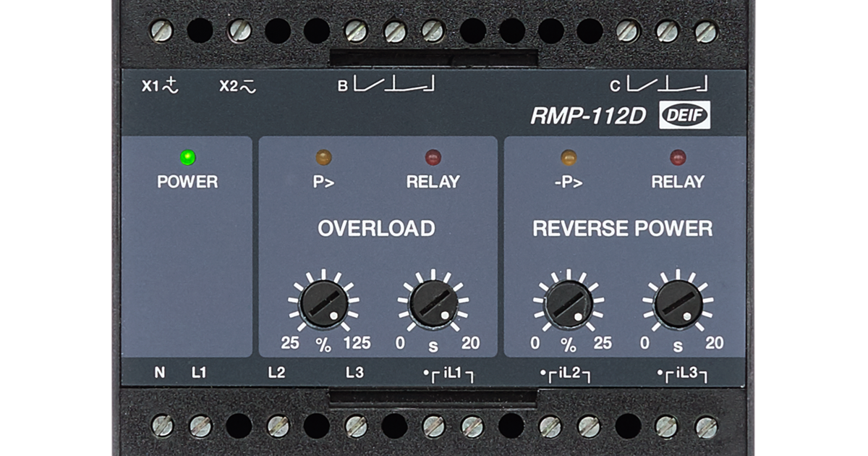Turn the REVERSE POWER delay seconds knob
This screenshot has height=456, width=868.
coord(678,303)
